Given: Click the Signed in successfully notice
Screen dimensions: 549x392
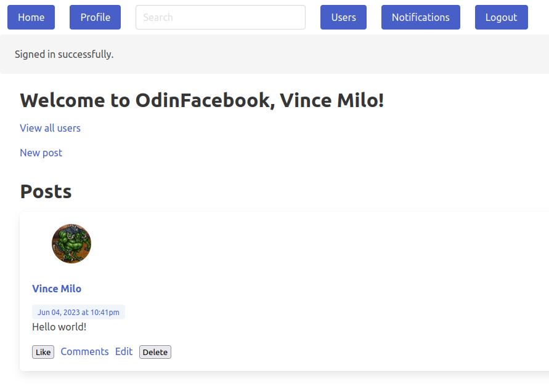Looking at the screenshot, I should (x=64, y=54).
